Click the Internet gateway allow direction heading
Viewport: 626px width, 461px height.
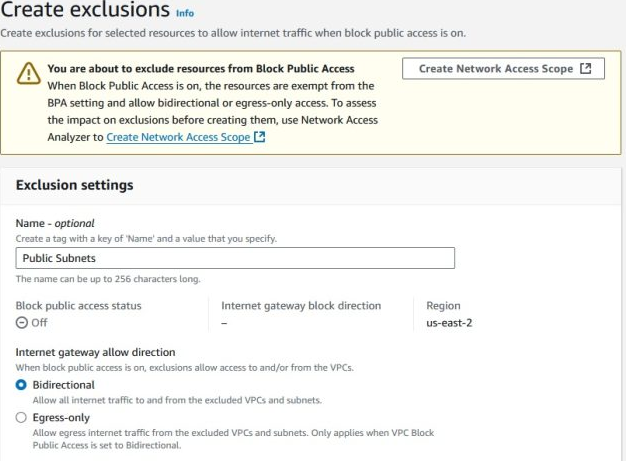(x=96, y=352)
